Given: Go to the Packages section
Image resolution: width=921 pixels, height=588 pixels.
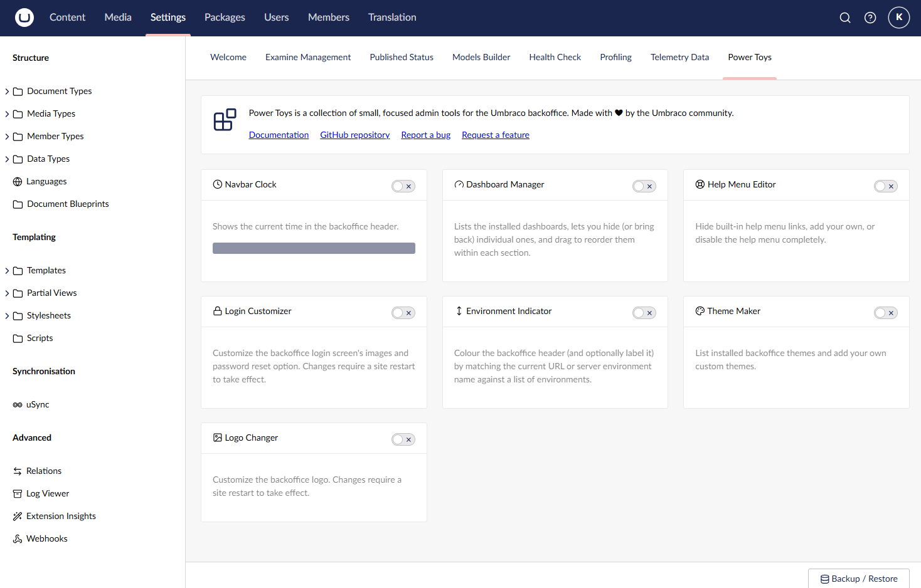Looking at the screenshot, I should (x=225, y=18).
